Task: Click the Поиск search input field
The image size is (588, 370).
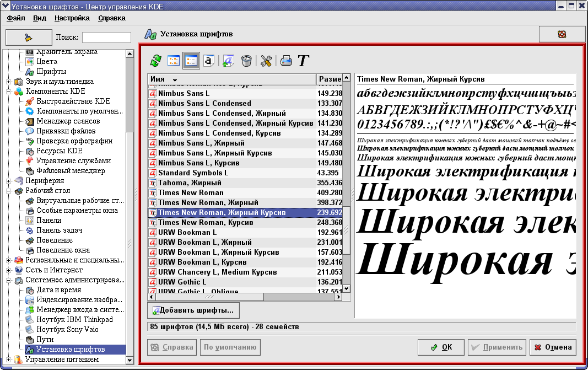Action: pos(106,37)
